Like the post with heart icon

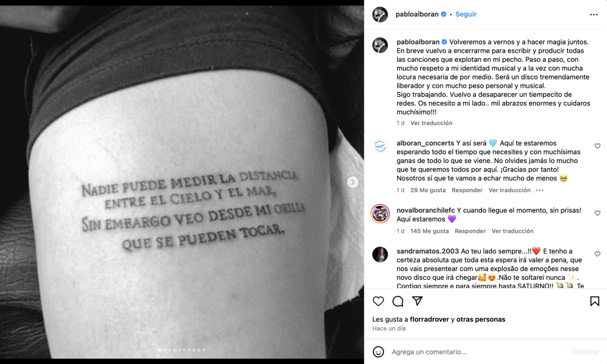(x=378, y=301)
